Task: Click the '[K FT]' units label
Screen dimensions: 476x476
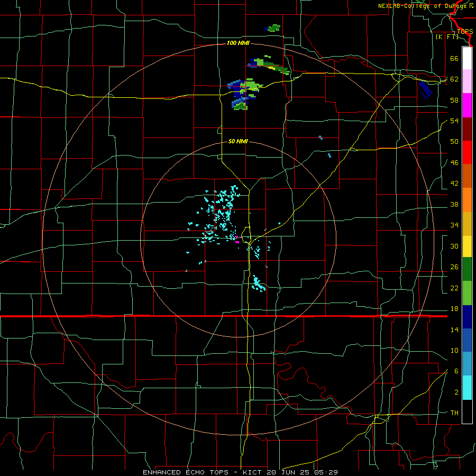Action: 447,37
